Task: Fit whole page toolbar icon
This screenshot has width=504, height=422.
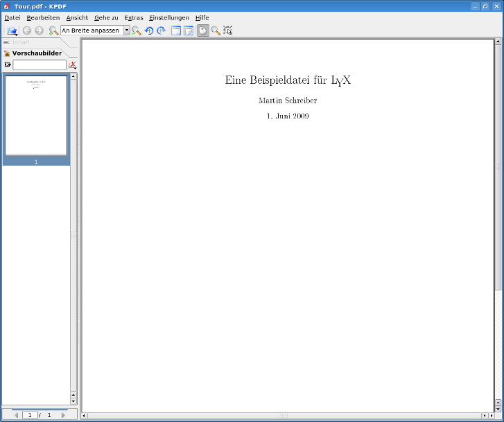Action: [x=189, y=30]
